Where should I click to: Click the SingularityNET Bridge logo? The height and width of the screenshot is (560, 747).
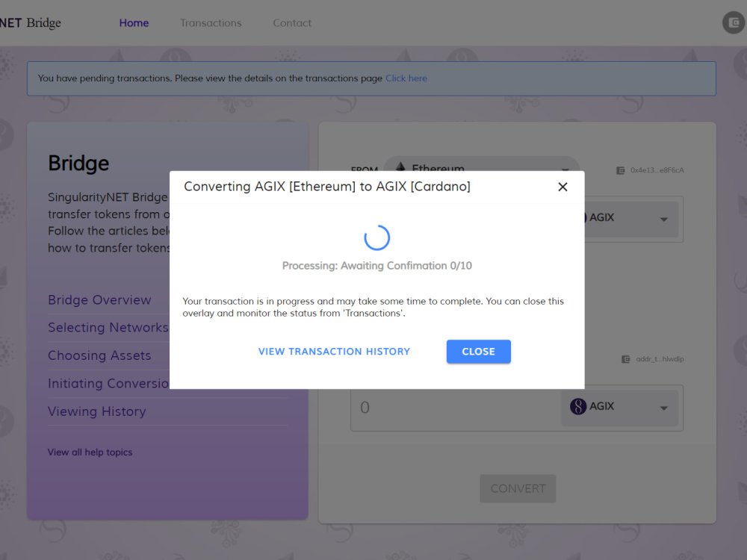tap(31, 23)
